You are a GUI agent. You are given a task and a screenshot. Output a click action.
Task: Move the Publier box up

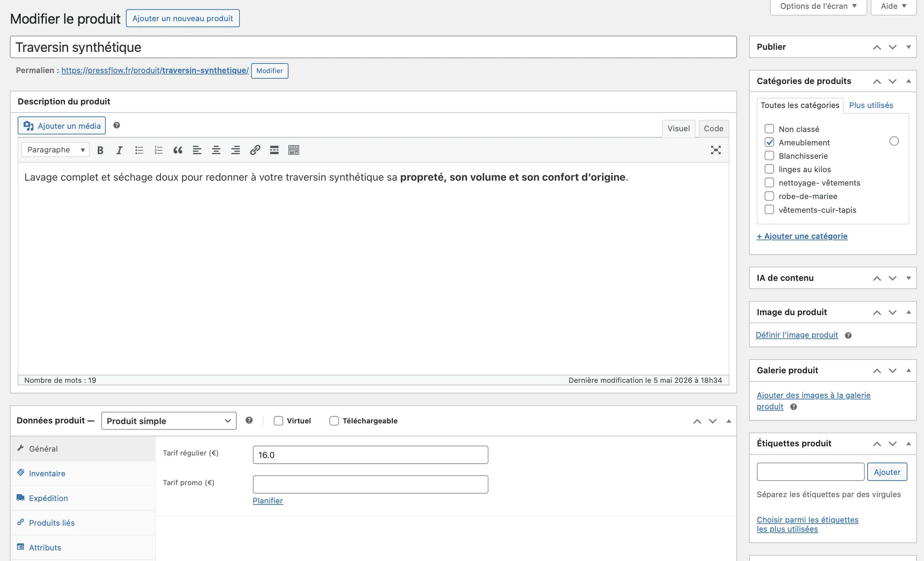877,47
